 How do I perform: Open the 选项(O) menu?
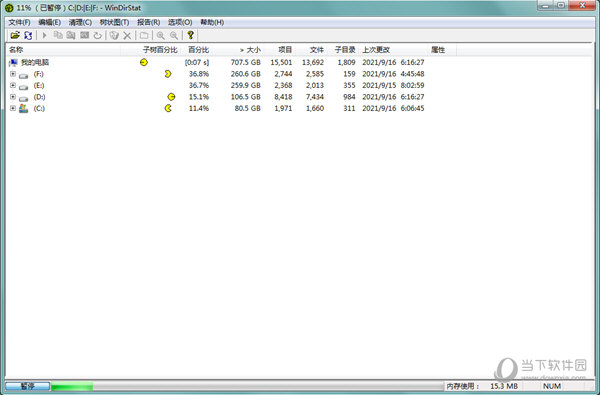coord(180,22)
